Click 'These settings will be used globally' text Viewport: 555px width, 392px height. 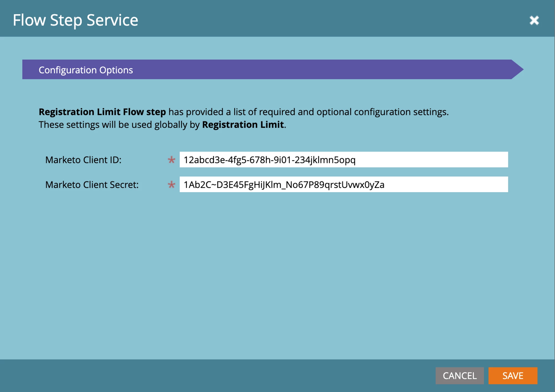[113, 125]
